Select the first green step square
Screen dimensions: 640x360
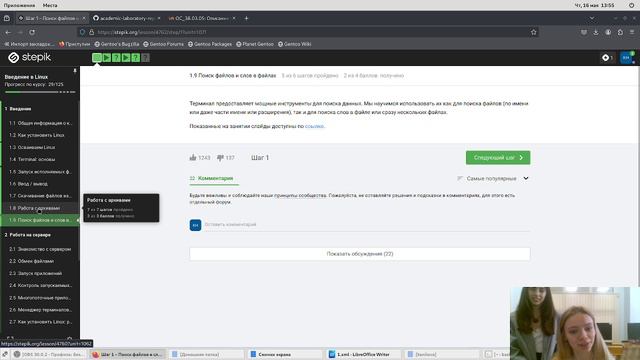pos(97,58)
